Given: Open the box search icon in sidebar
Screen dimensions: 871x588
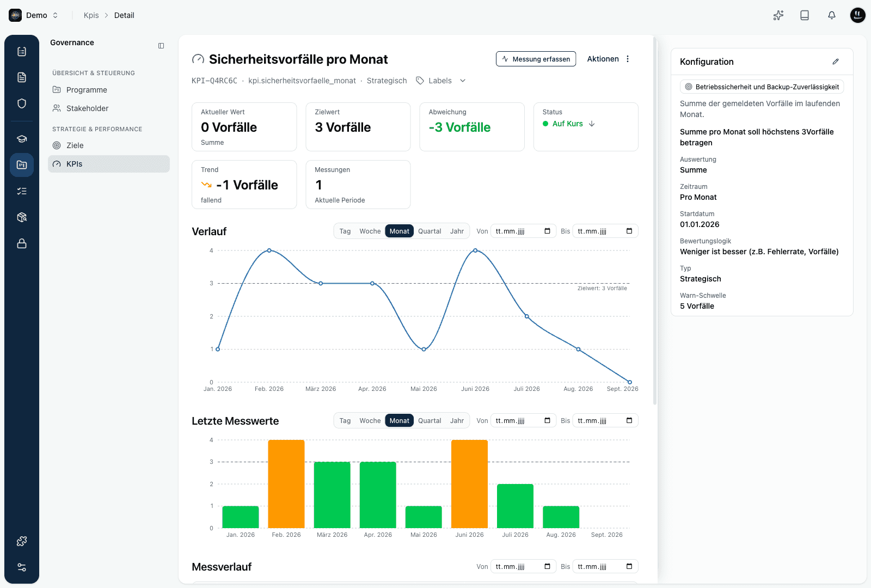Looking at the screenshot, I should tap(22, 217).
